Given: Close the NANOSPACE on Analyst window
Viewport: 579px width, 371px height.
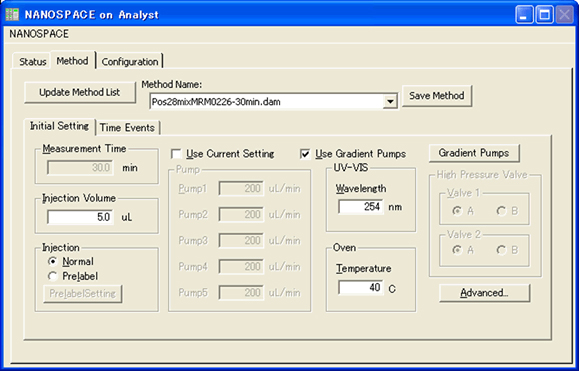Looking at the screenshot, I should click(x=564, y=14).
